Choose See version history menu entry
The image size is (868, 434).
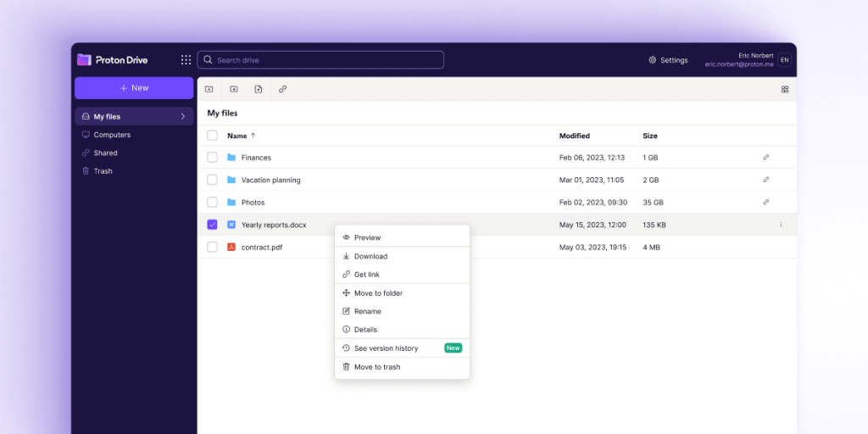[x=402, y=348]
